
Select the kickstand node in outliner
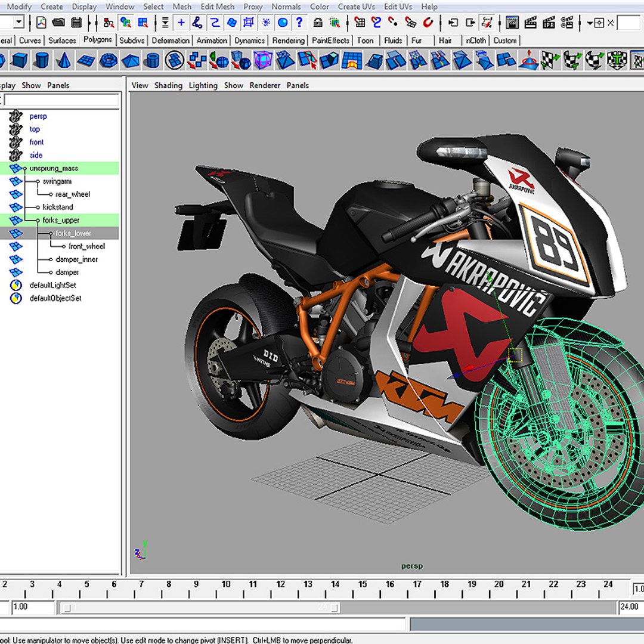pos(57,207)
